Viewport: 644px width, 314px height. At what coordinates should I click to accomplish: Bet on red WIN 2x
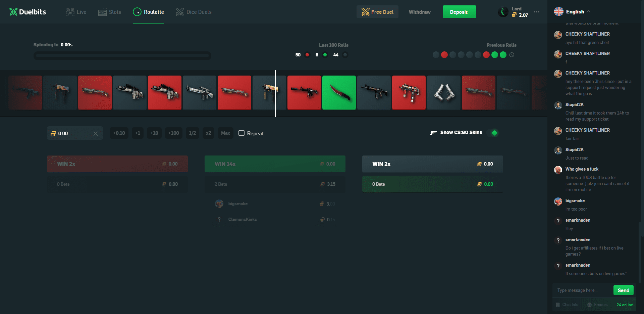(x=117, y=164)
